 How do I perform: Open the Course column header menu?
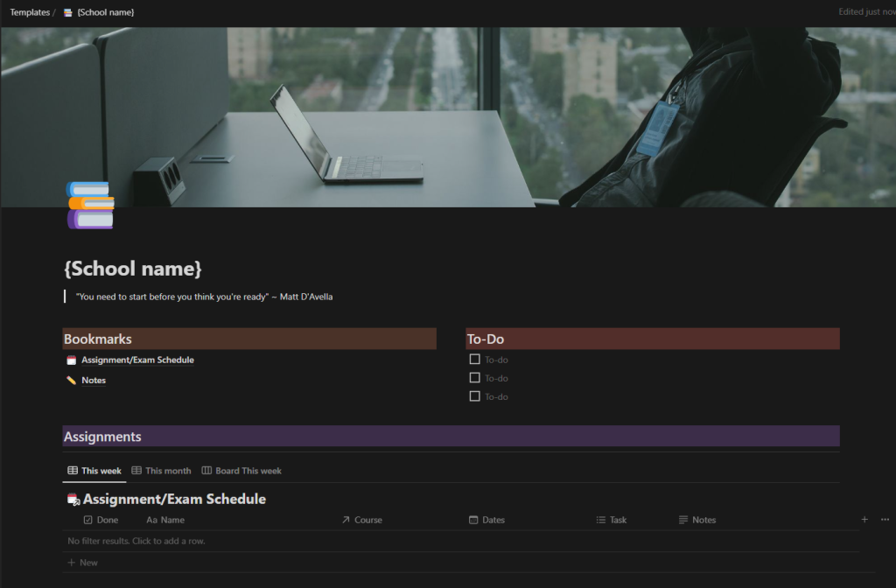point(367,520)
